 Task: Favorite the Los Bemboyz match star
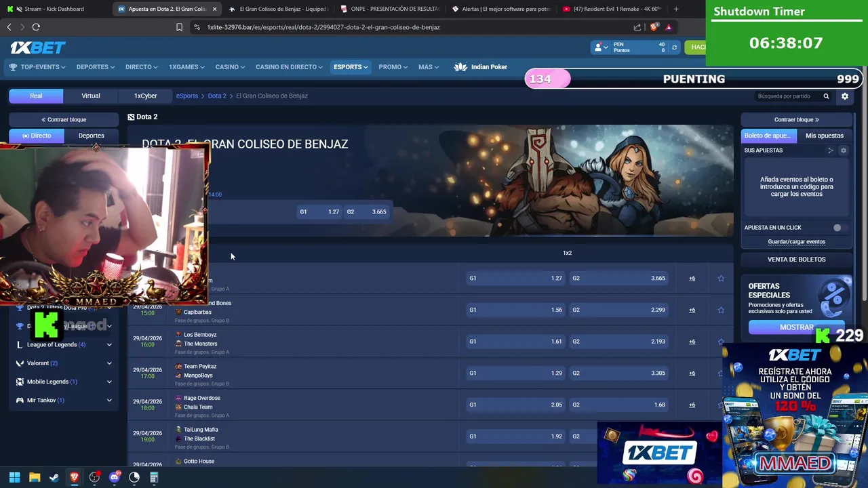[721, 342]
